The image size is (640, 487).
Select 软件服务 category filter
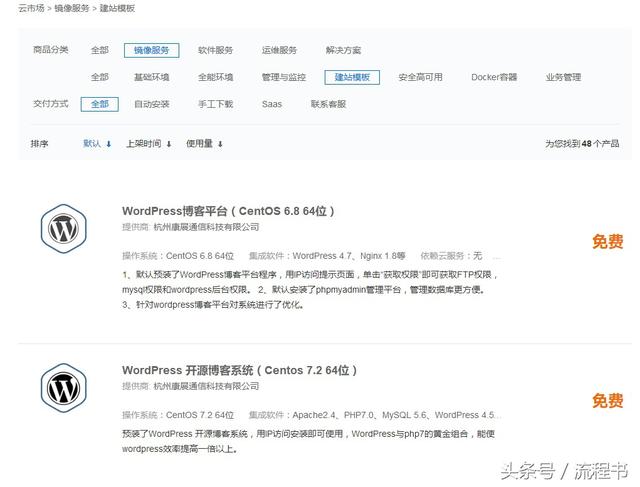tap(216, 50)
